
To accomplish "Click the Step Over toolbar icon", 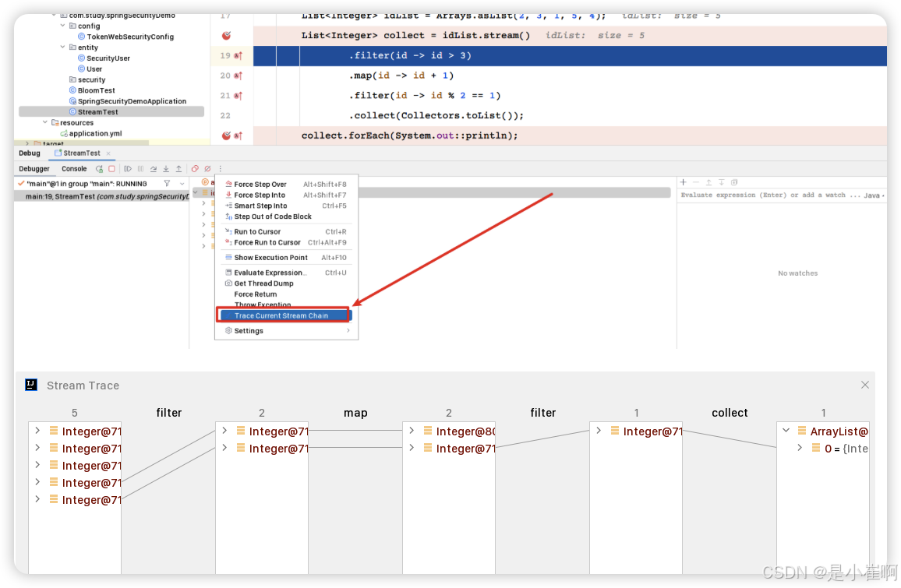I will click(x=154, y=169).
